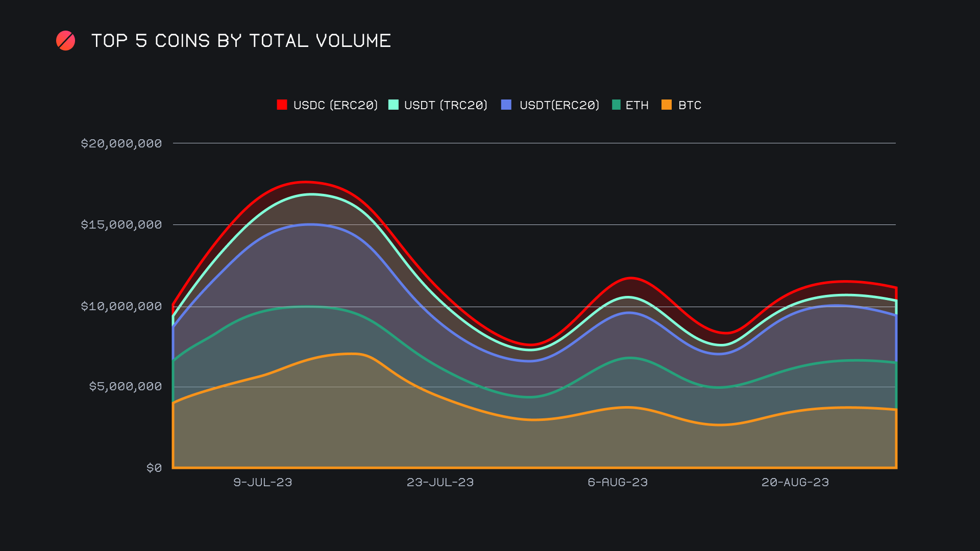
Task: Toggle the USDT(ERC20) legend label
Action: tap(559, 105)
